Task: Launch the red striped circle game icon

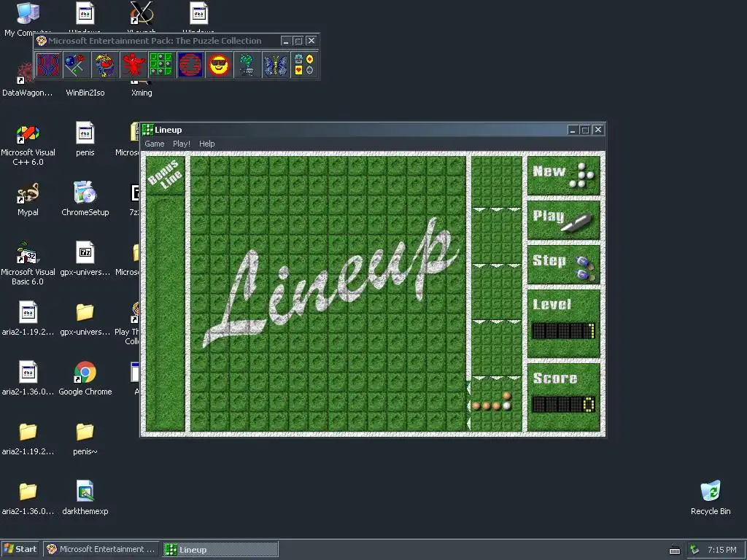Action: (x=190, y=65)
